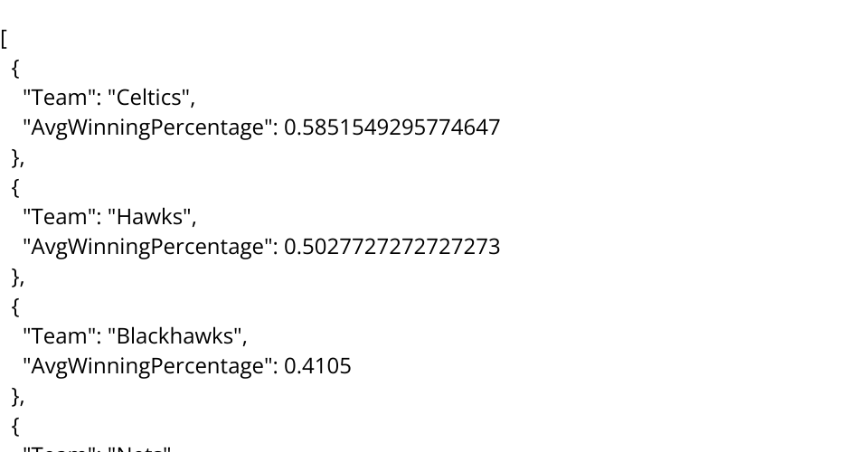Click the opening square bracket at top
The height and width of the screenshot is (452, 868).
(x=5, y=39)
